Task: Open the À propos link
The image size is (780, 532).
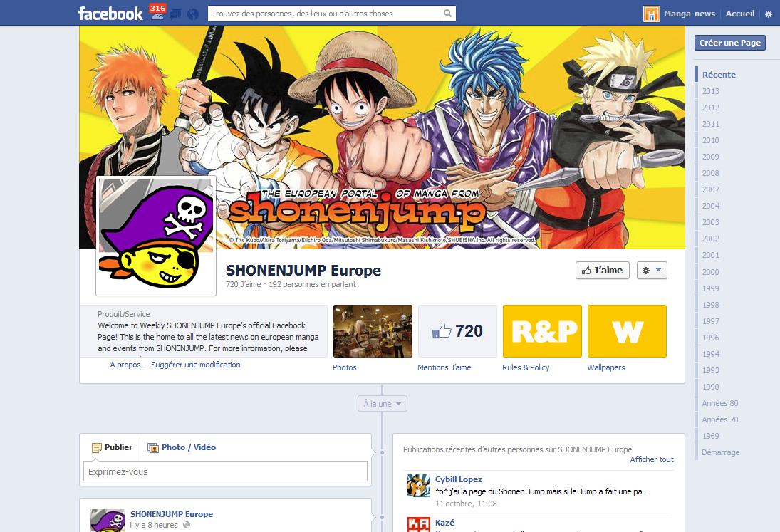Action: (125, 365)
